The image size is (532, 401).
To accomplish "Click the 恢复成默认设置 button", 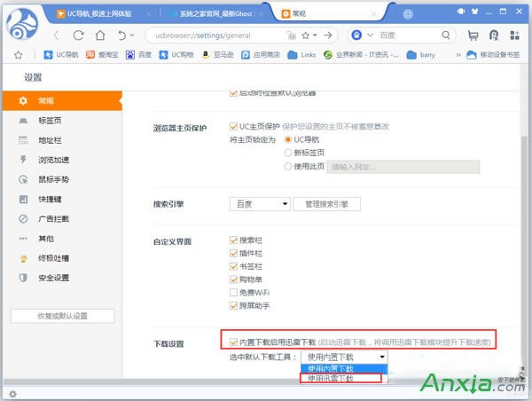I will [61, 317].
